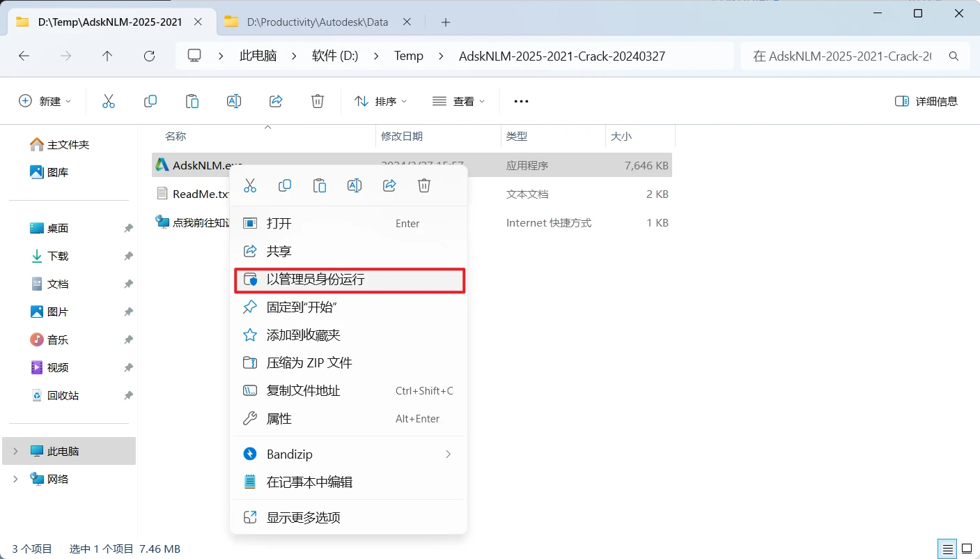Click chevron after 软件 (D:) in address bar

coord(376,56)
